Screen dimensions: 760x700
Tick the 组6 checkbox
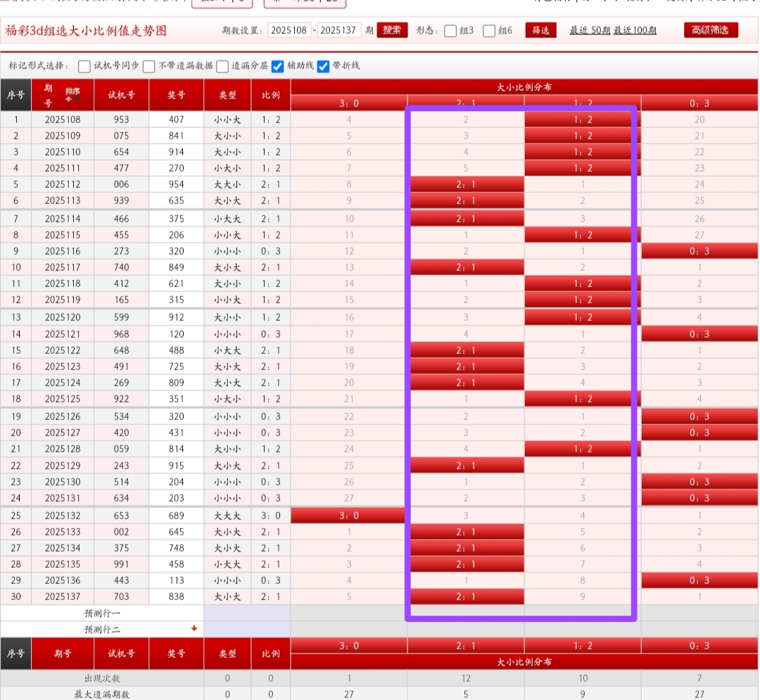click(489, 31)
